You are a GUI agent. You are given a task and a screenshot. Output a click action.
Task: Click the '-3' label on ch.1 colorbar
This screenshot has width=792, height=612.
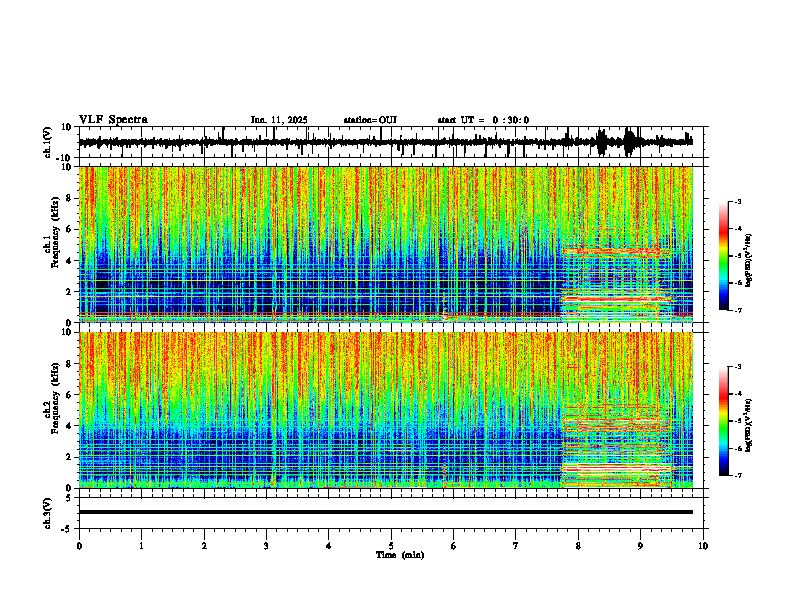click(x=737, y=201)
